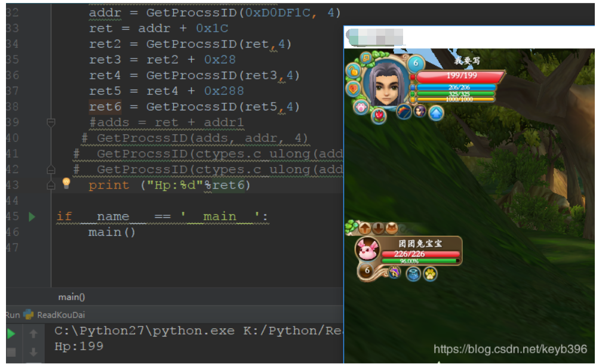Click the pet green bar showing 96.00%
Image resolution: width=596 pixels, height=364 pixels.
point(420,261)
